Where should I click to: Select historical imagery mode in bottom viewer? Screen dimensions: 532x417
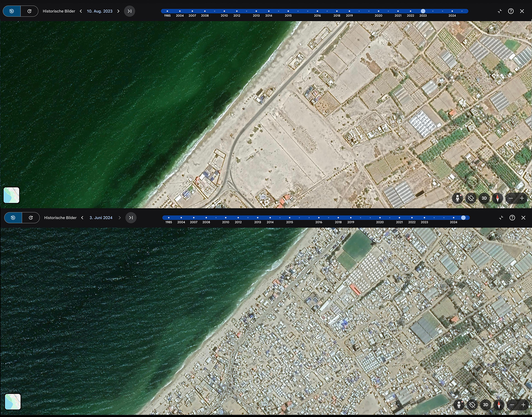[x=13, y=218]
